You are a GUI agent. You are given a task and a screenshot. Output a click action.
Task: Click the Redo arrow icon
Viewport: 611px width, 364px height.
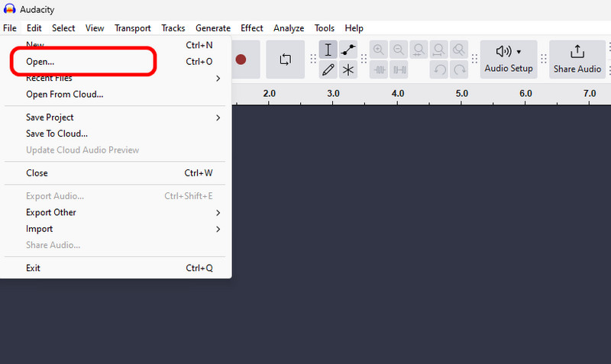coord(459,69)
